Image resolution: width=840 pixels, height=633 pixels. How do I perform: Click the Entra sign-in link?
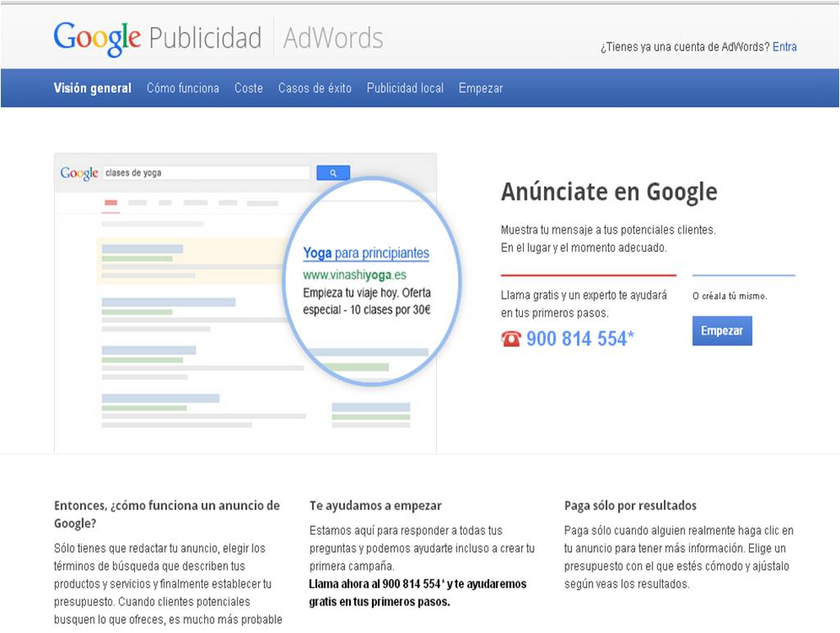(x=784, y=47)
